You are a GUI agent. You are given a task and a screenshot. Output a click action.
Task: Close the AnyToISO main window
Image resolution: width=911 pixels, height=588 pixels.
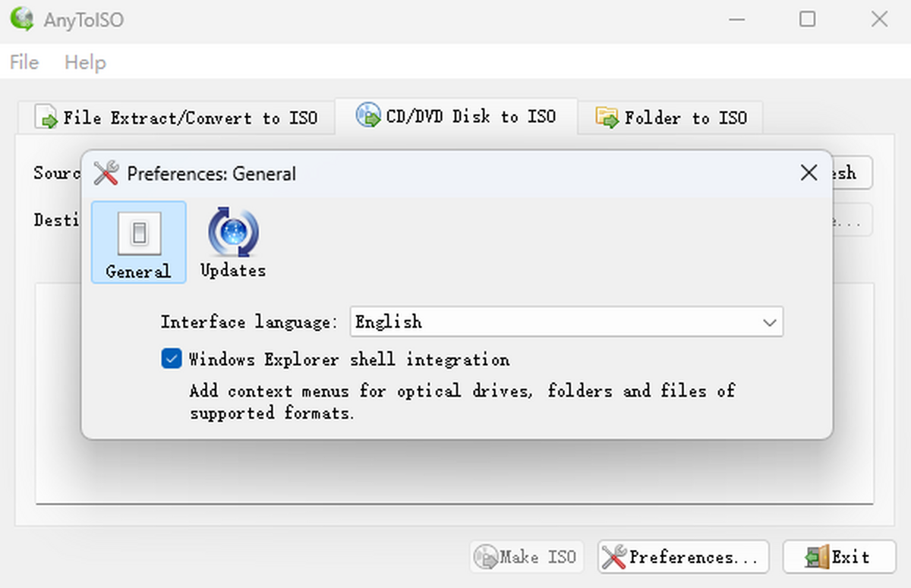879,20
